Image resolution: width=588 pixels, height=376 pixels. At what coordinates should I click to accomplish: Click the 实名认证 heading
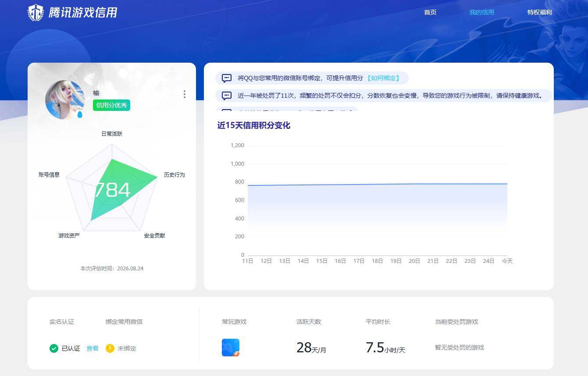pos(62,322)
